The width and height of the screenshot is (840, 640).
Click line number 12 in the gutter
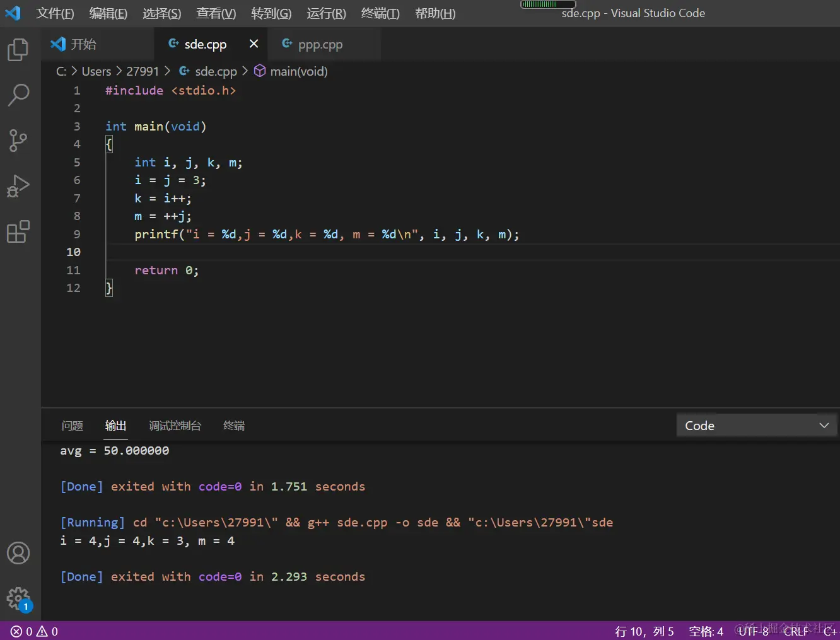tap(73, 288)
